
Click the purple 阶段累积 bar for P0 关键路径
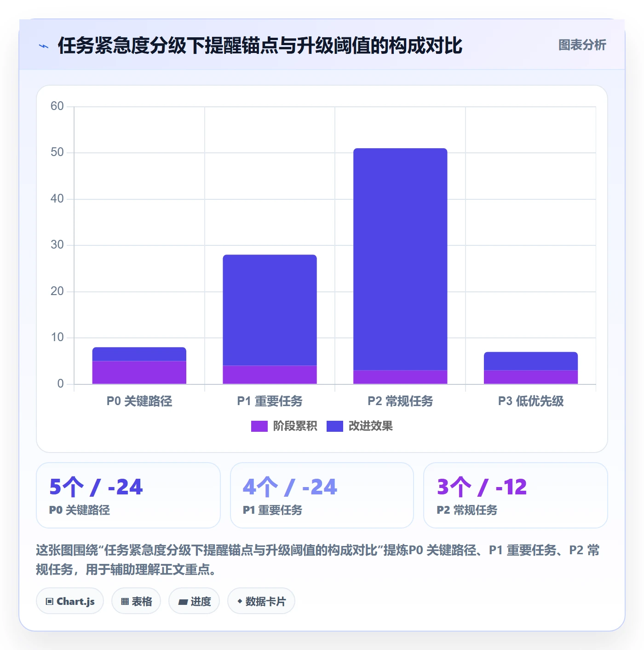coord(139,372)
